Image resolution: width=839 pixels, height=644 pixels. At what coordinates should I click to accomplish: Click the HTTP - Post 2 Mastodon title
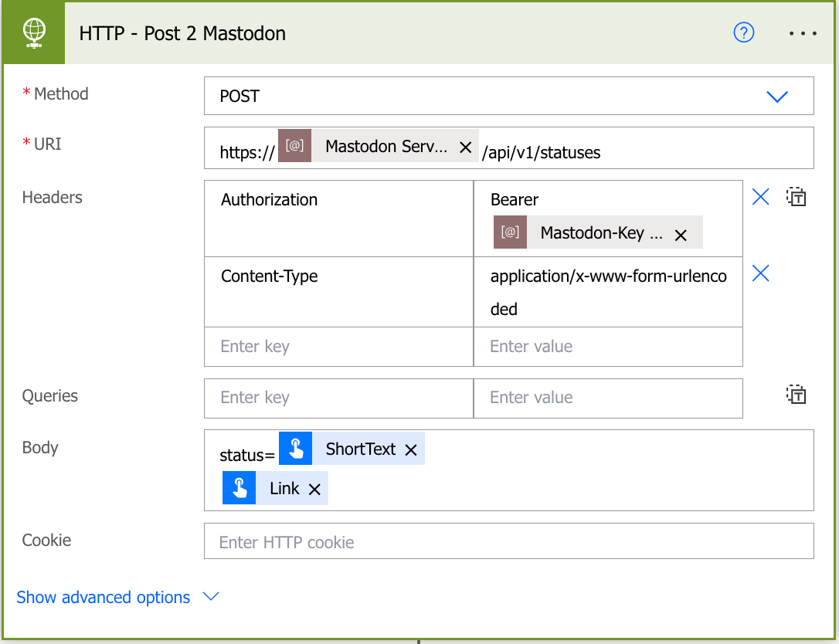182,33
